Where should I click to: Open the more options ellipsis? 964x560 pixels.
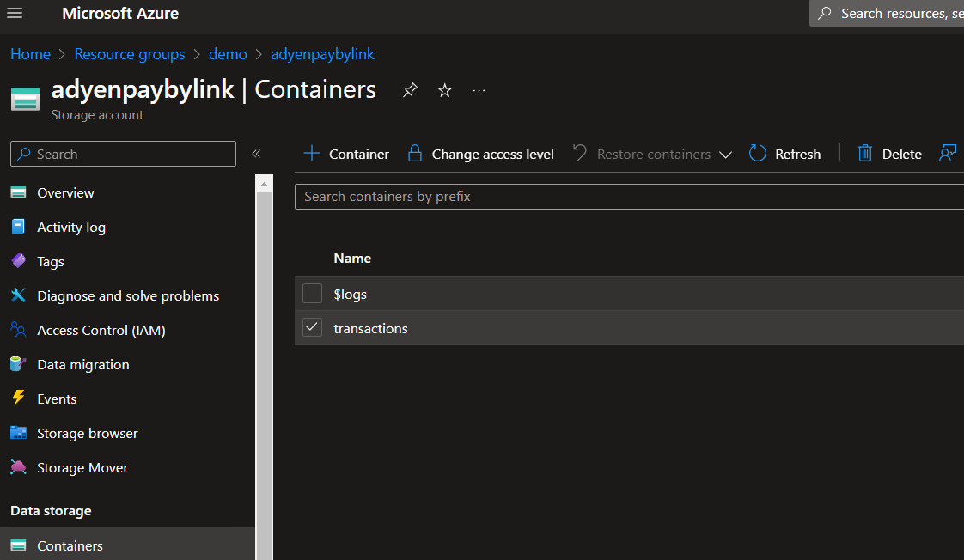[479, 90]
